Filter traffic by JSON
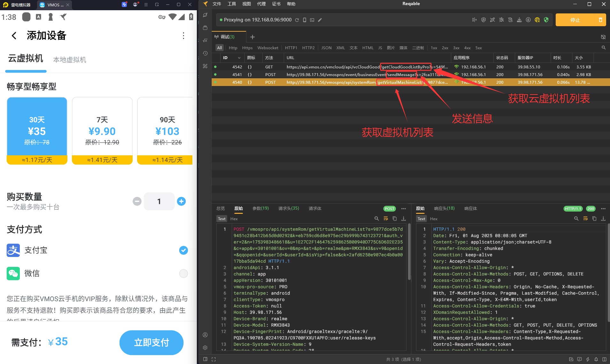610x364 pixels. 326,48
